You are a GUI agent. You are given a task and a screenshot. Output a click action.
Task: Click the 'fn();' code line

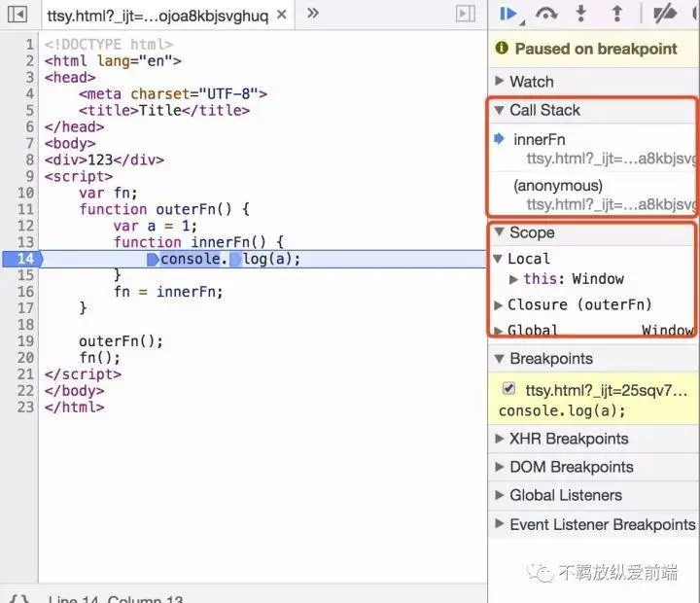coord(99,358)
